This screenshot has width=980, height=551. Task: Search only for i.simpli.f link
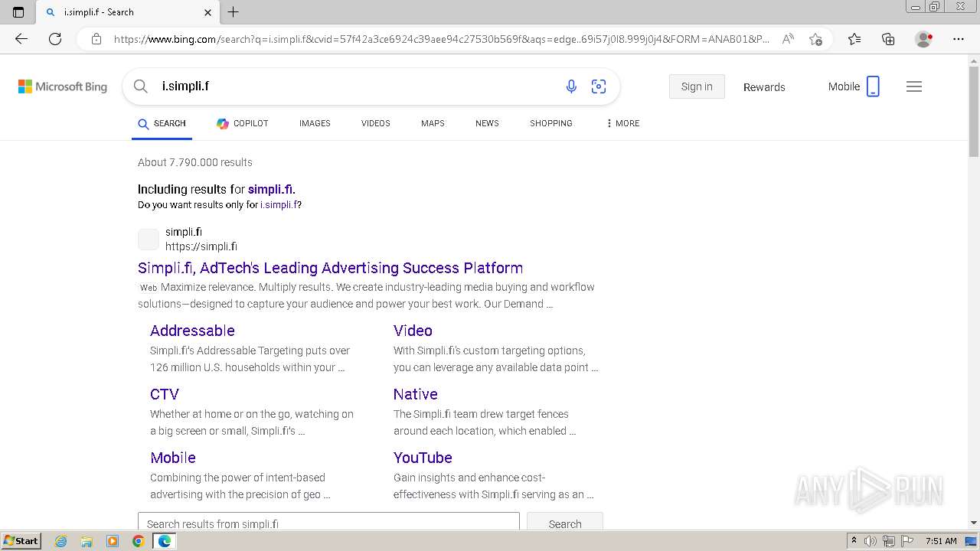click(279, 205)
